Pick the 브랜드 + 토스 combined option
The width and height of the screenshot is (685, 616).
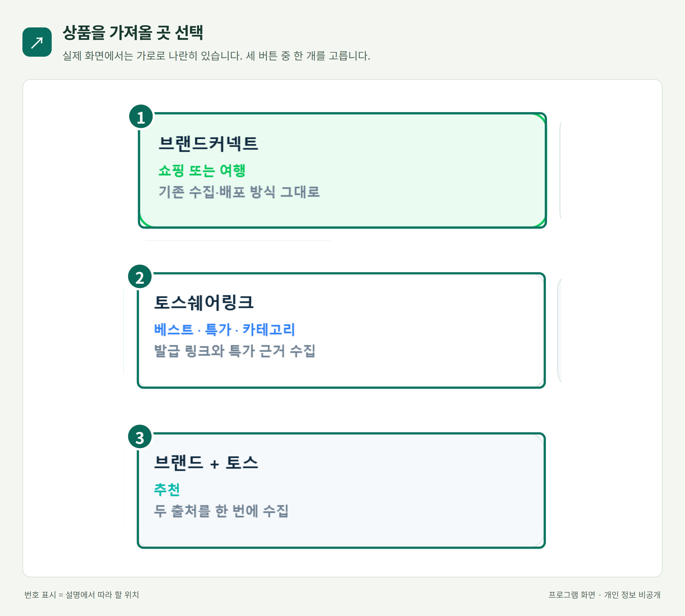coord(341,490)
